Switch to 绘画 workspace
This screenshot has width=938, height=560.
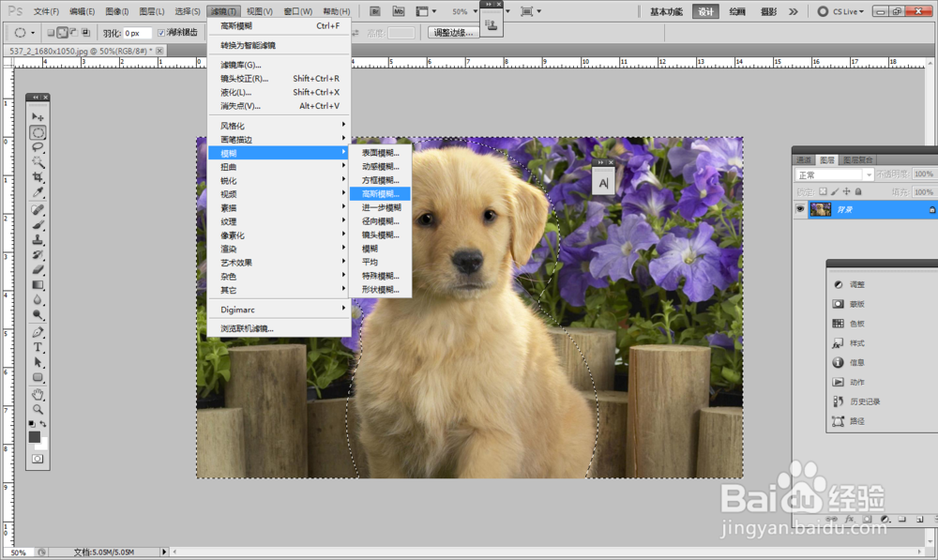click(737, 11)
